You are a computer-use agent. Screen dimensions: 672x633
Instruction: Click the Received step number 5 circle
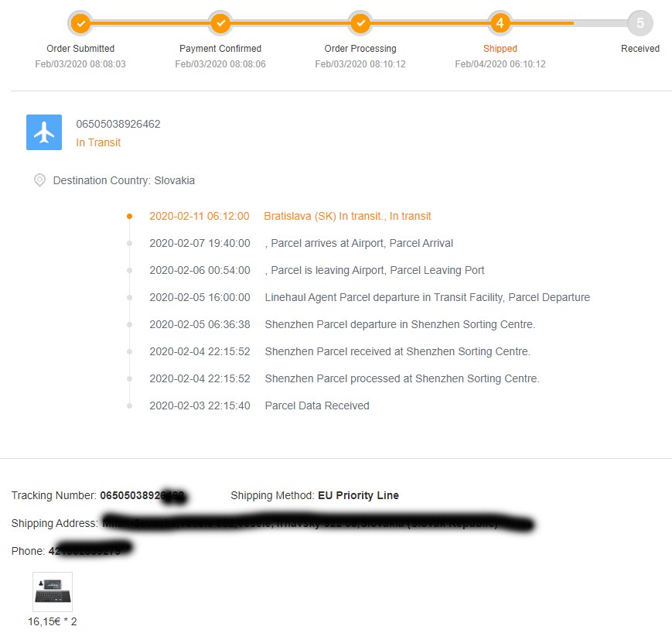click(x=640, y=23)
